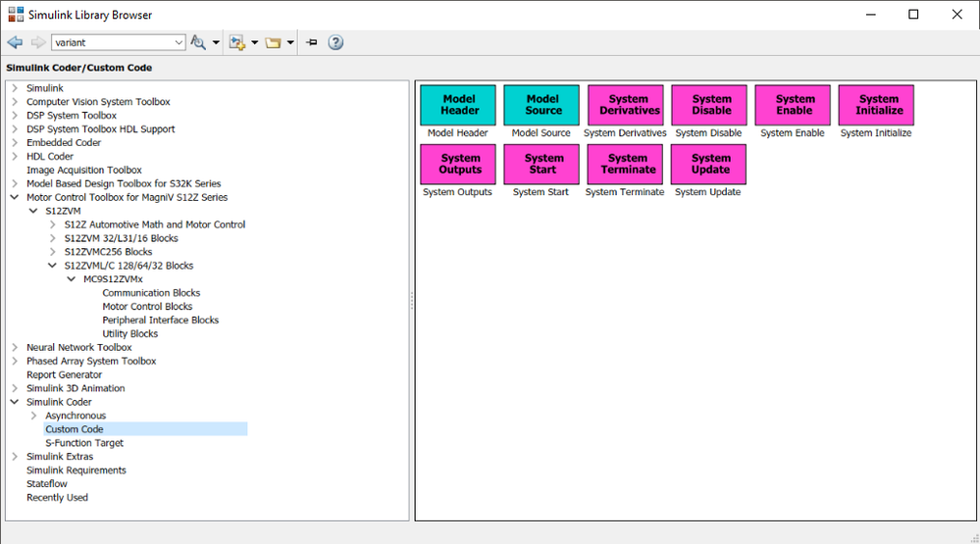Select the System Derivatives block
The width and height of the screenshot is (980, 544).
(x=626, y=105)
